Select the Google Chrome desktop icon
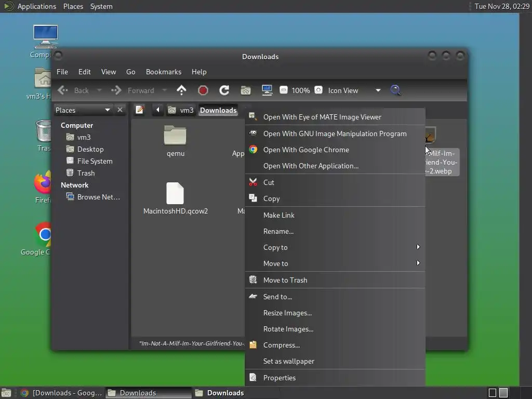 pos(44,234)
